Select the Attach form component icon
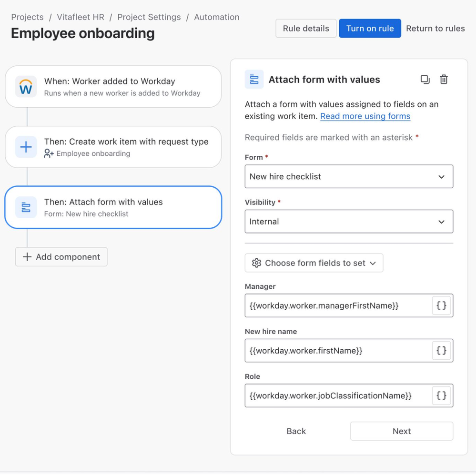476x476 pixels. pyautogui.click(x=26, y=207)
